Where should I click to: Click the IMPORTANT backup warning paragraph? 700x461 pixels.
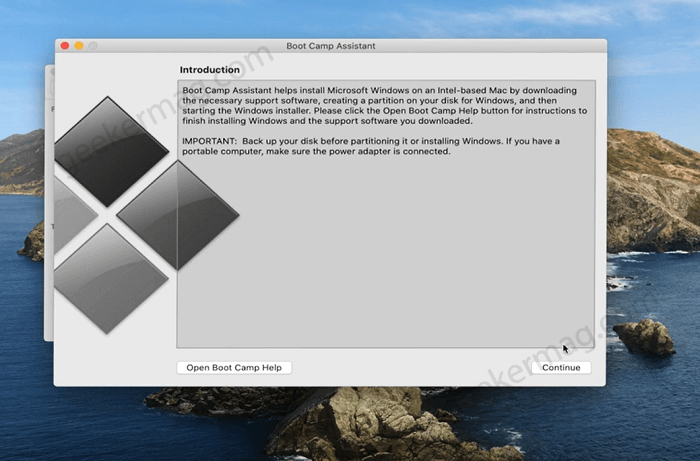pos(371,146)
